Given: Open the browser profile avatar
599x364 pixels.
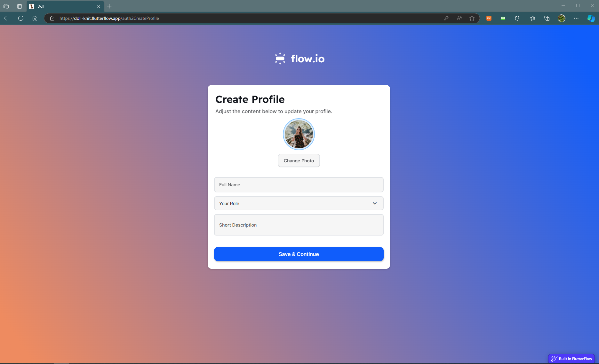Looking at the screenshot, I should tap(562, 18).
